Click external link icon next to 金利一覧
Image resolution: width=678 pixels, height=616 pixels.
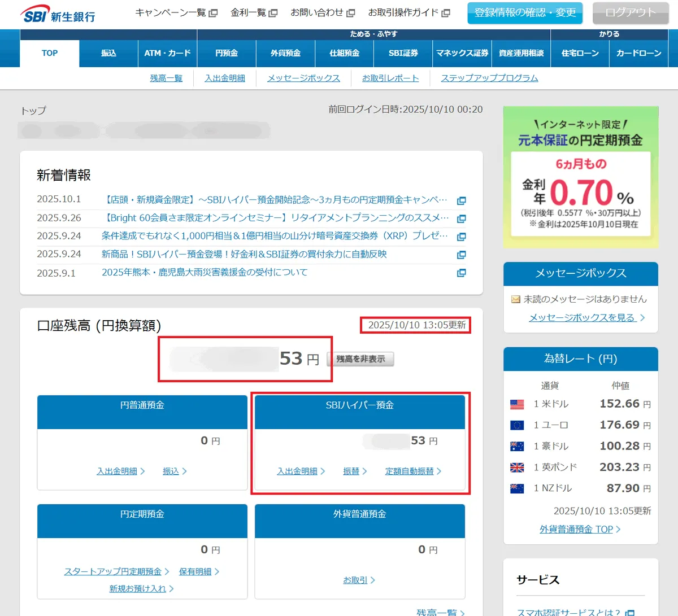click(x=273, y=13)
